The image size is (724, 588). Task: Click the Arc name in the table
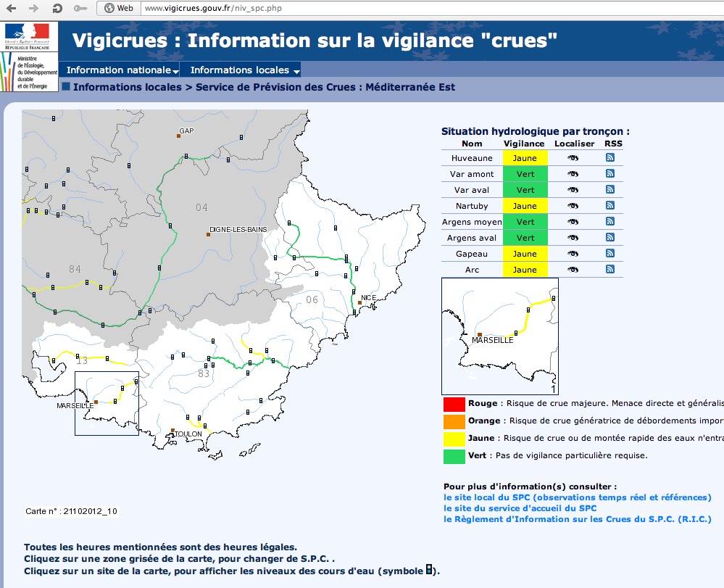[472, 270]
